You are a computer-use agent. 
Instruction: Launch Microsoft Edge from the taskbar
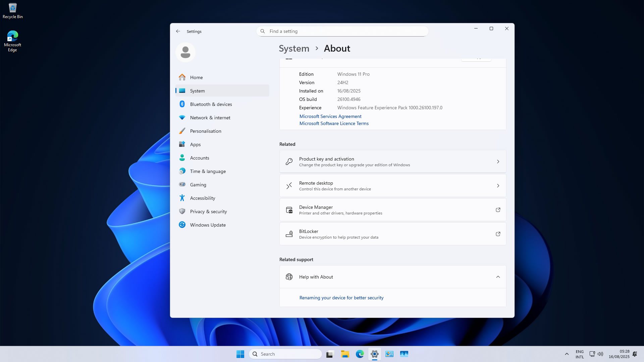360,354
